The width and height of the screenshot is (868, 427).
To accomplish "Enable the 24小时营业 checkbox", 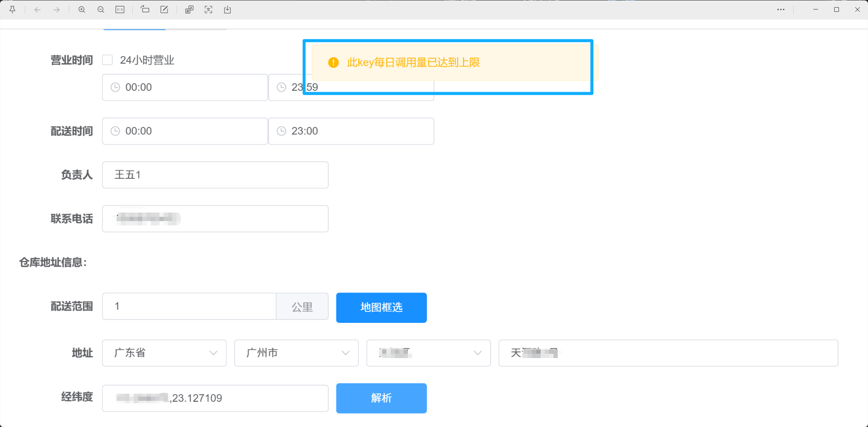I will [x=108, y=60].
